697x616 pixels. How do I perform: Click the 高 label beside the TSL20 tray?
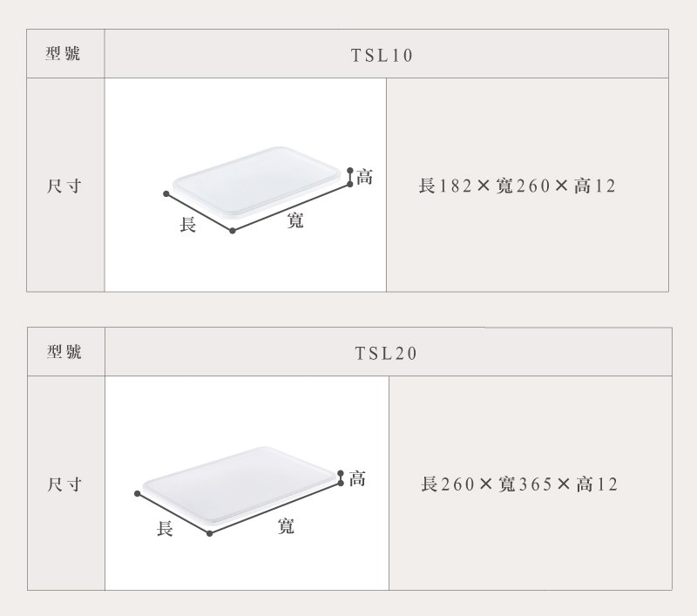tap(357, 478)
